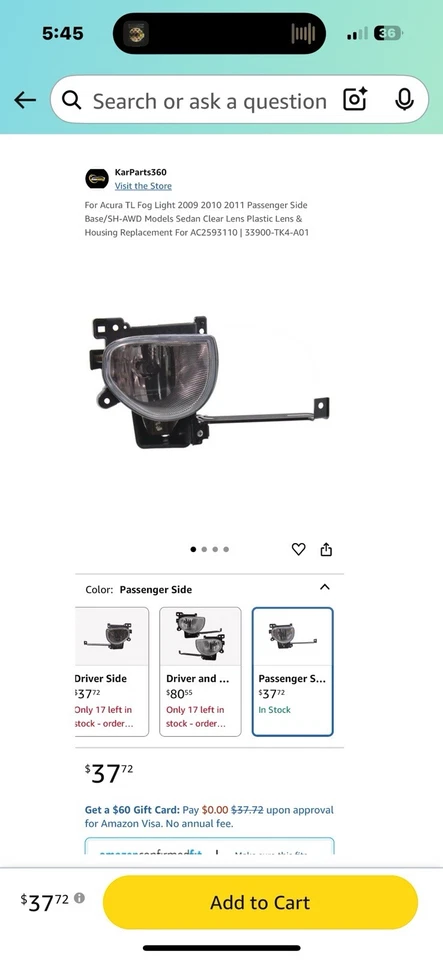443x960 pixels.
Task: Collapse the Color options chevron
Action: 325,587
